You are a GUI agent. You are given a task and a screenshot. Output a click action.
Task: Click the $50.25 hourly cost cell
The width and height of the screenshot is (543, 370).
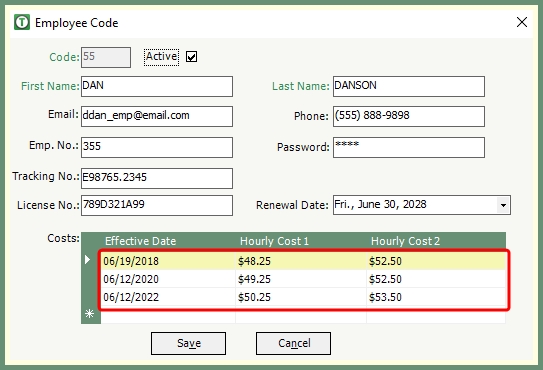301,297
